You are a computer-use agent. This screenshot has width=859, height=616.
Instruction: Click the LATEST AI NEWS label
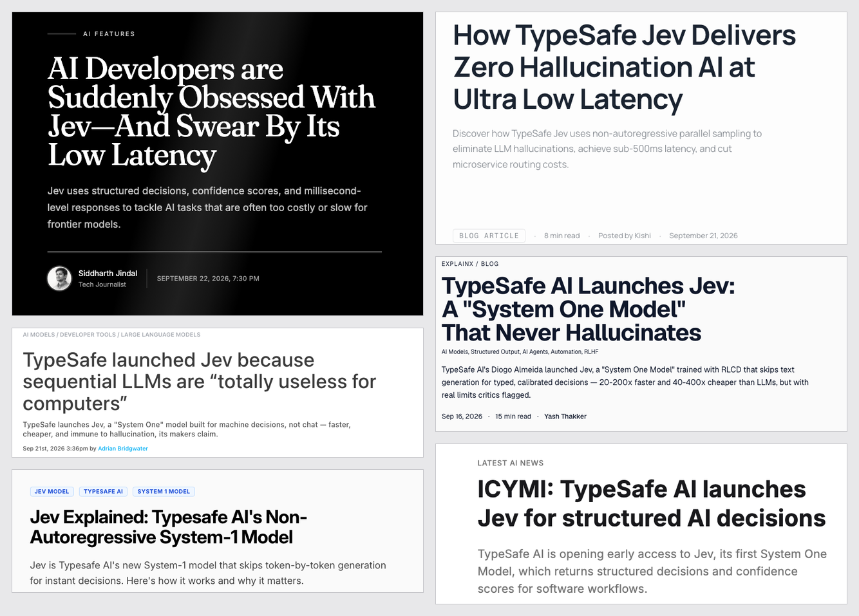(511, 463)
